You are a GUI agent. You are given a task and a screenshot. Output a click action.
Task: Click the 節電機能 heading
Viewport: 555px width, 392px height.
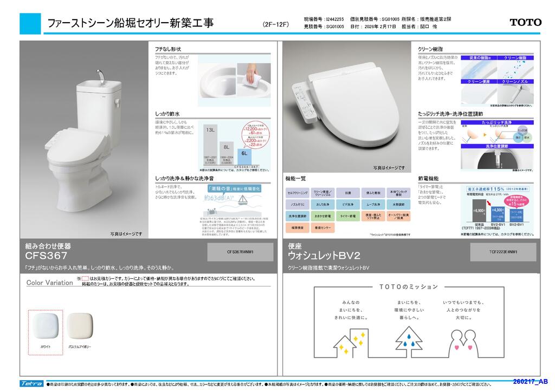[x=428, y=179]
